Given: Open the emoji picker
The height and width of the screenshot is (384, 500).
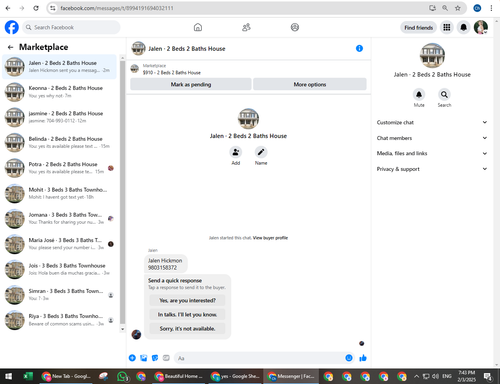Looking at the screenshot, I should pyautogui.click(x=349, y=358).
